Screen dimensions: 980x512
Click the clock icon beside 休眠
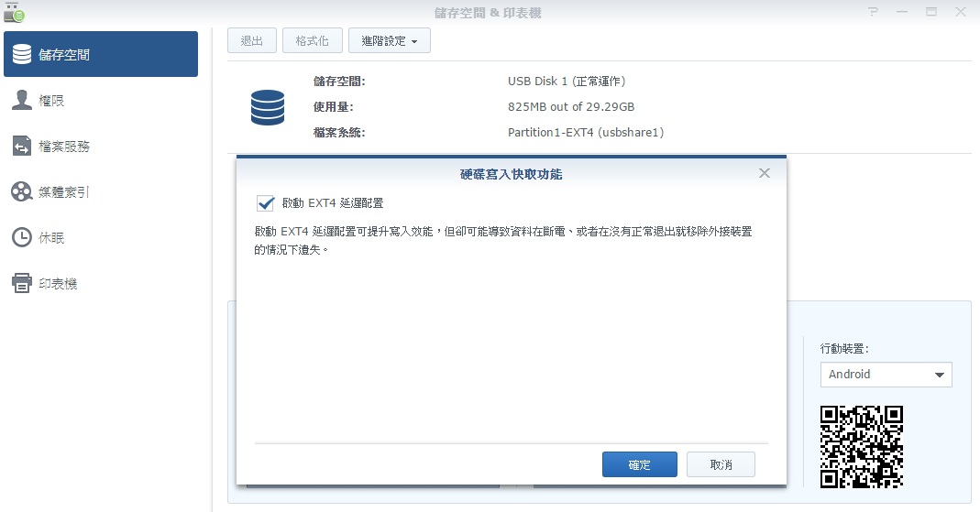coord(22,237)
